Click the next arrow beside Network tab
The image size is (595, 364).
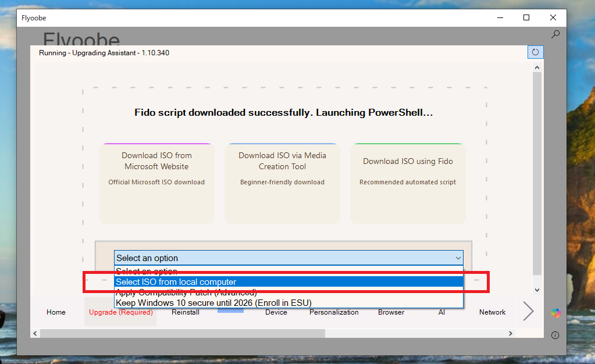528,311
